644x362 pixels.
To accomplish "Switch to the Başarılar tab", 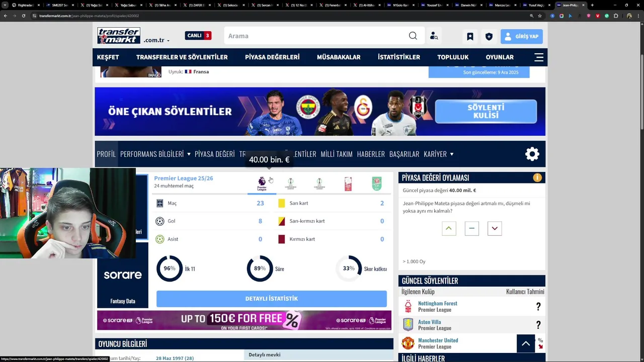I will 404,154.
